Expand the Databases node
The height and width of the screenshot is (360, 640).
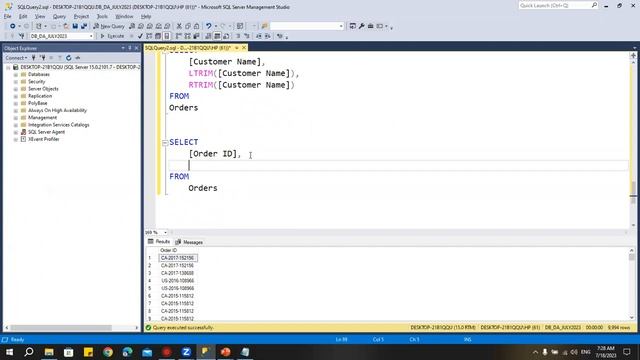point(16,75)
